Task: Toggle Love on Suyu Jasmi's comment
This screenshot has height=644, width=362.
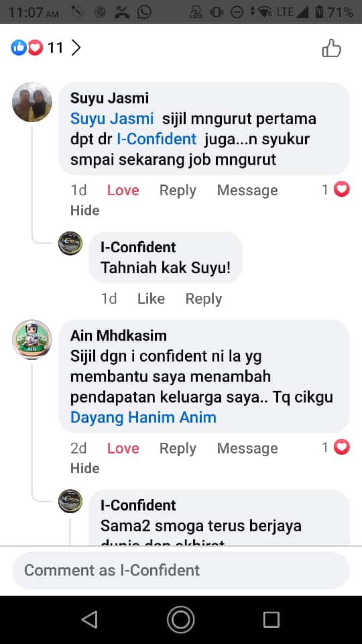Action: 123,190
